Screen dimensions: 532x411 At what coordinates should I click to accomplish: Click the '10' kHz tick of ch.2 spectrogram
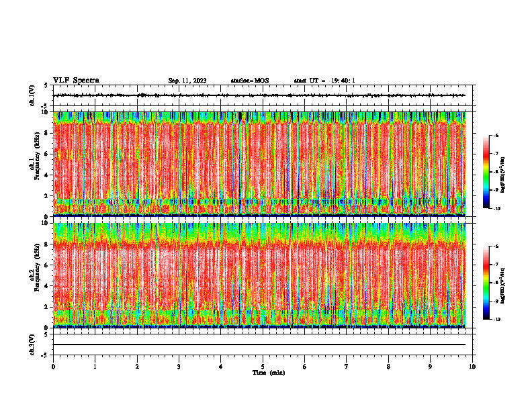(46, 223)
